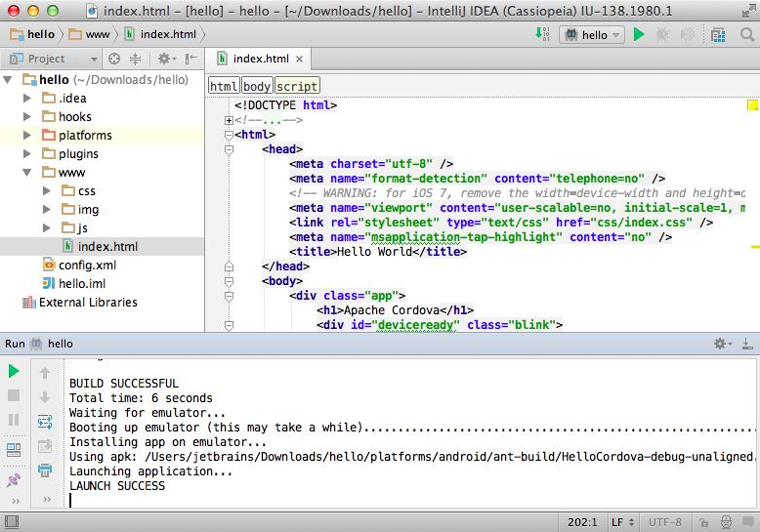Collapse the html tag fold marker
The image size is (760, 532).
(x=230, y=135)
